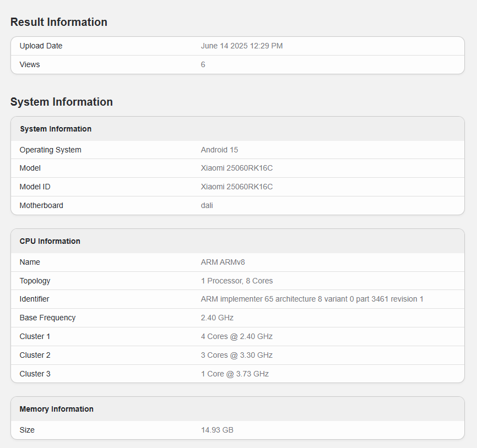Click the CPU Information table header

pos(50,241)
